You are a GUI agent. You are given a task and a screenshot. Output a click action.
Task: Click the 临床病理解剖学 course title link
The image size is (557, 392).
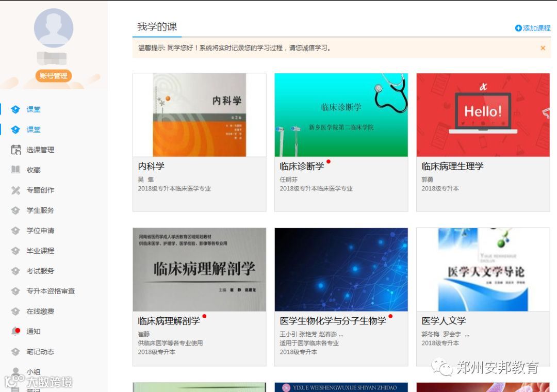pos(169,321)
